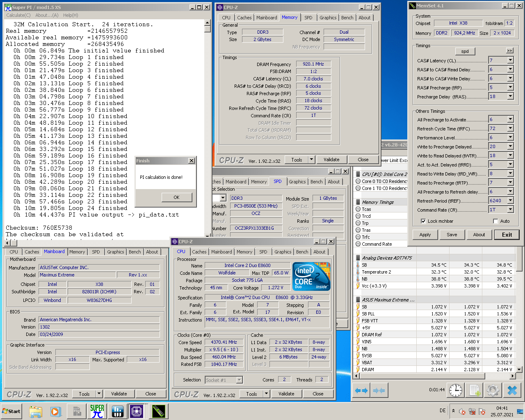This screenshot has width=525, height=420.
Task: Open CPU-Z purple chip taskbar icon
Action: pos(137,411)
